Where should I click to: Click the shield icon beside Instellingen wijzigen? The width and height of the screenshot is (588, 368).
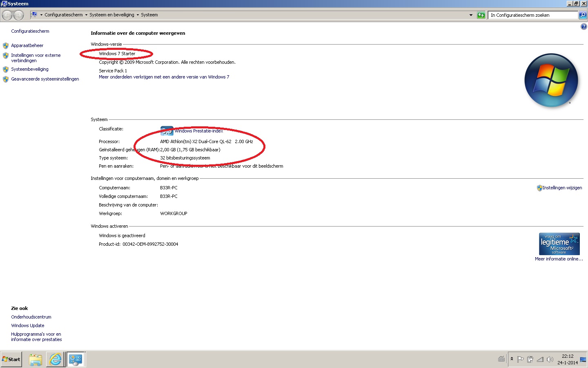click(539, 188)
